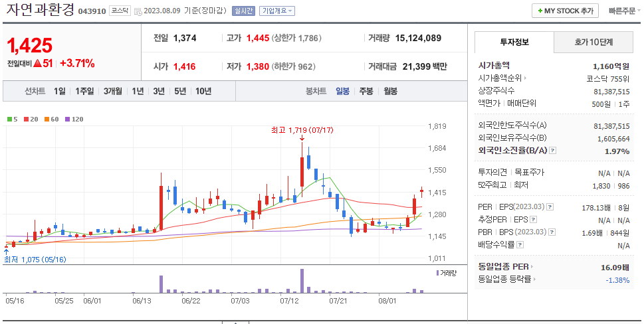Click stock code 043910
Screen dimensions: 644x324
click(92, 11)
